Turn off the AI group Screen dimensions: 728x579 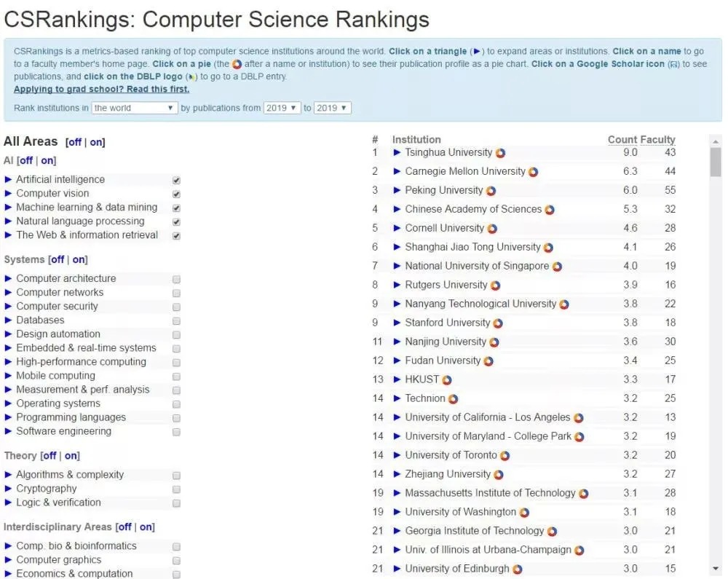(26, 161)
